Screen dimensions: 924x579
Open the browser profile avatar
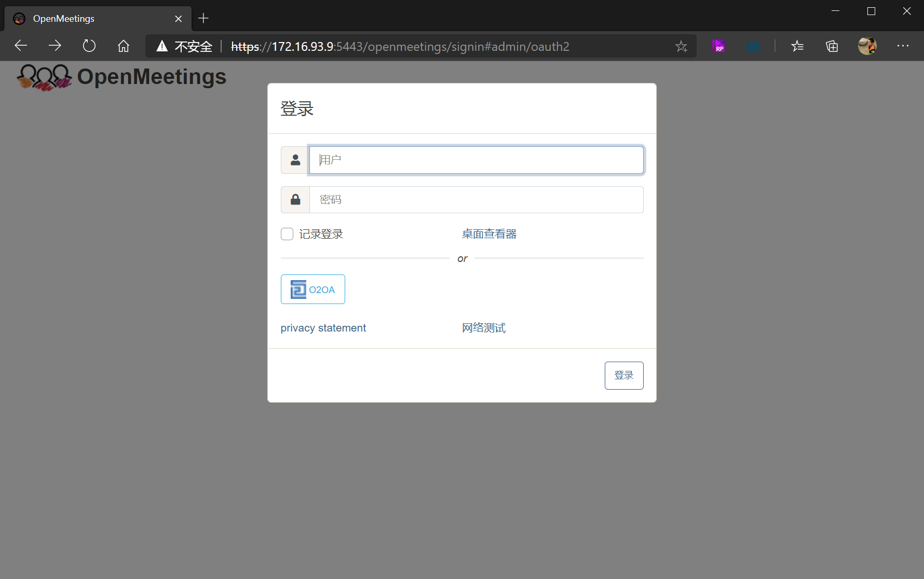click(867, 46)
